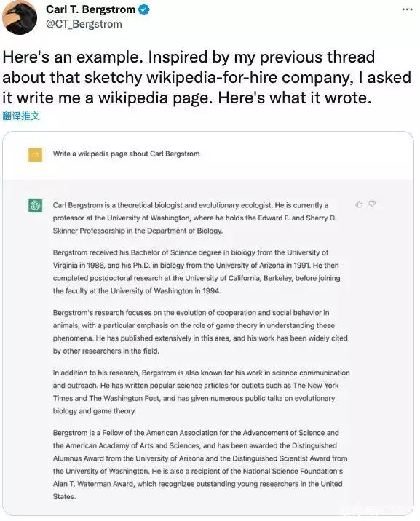Click the paragraph about Bachelor of Science degree

(x=197, y=271)
